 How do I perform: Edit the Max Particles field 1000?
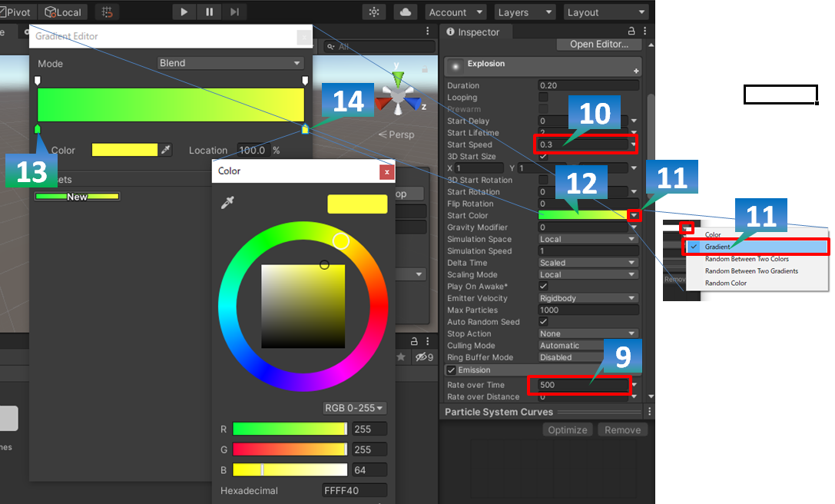coord(588,310)
